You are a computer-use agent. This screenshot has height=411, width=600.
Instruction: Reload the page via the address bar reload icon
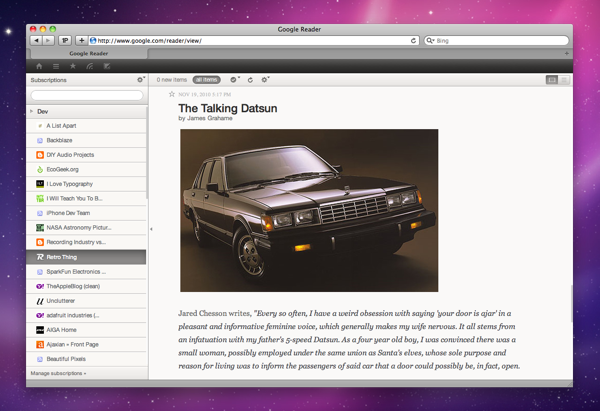coord(413,41)
